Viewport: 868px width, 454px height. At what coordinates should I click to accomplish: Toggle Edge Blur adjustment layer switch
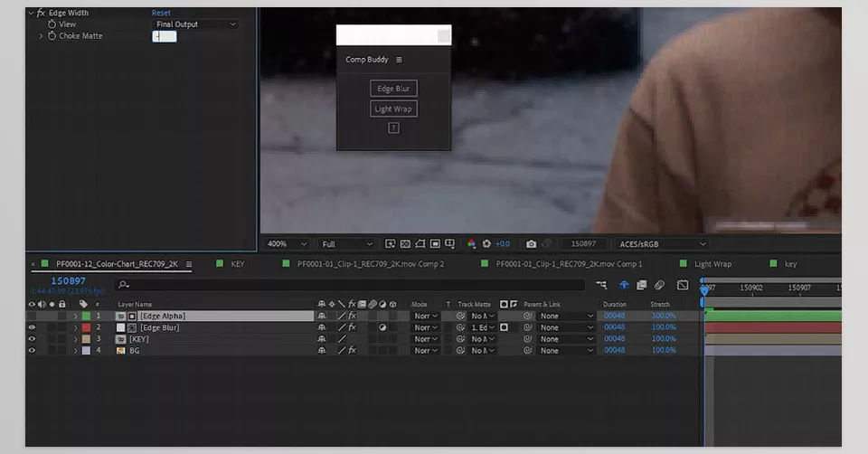pos(382,327)
